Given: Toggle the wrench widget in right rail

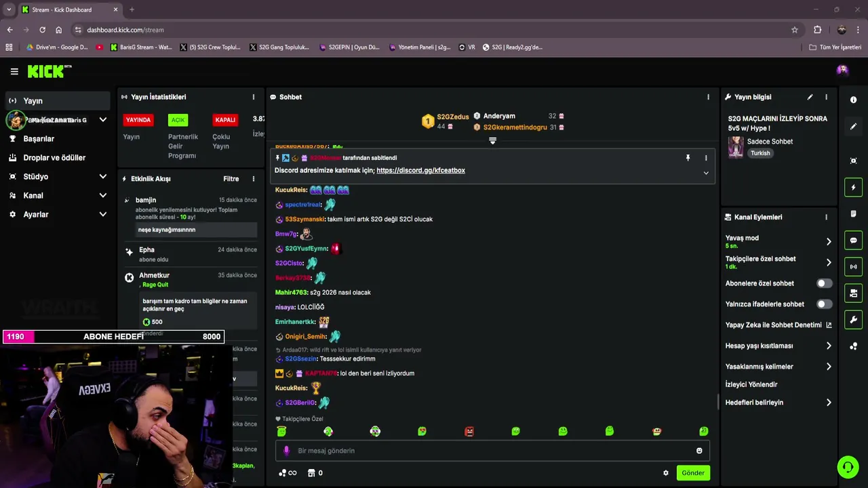Looking at the screenshot, I should [x=853, y=319].
